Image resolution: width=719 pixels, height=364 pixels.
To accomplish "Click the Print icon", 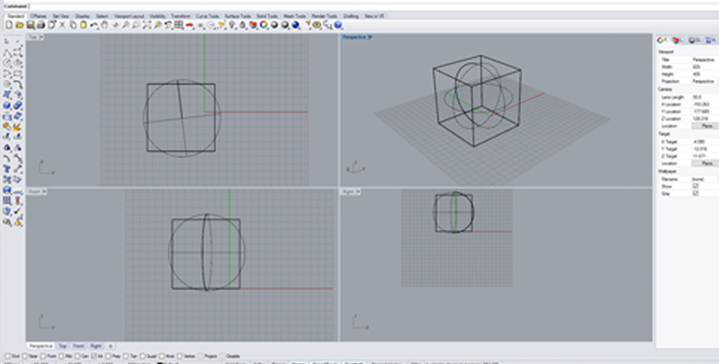I will [x=41, y=25].
